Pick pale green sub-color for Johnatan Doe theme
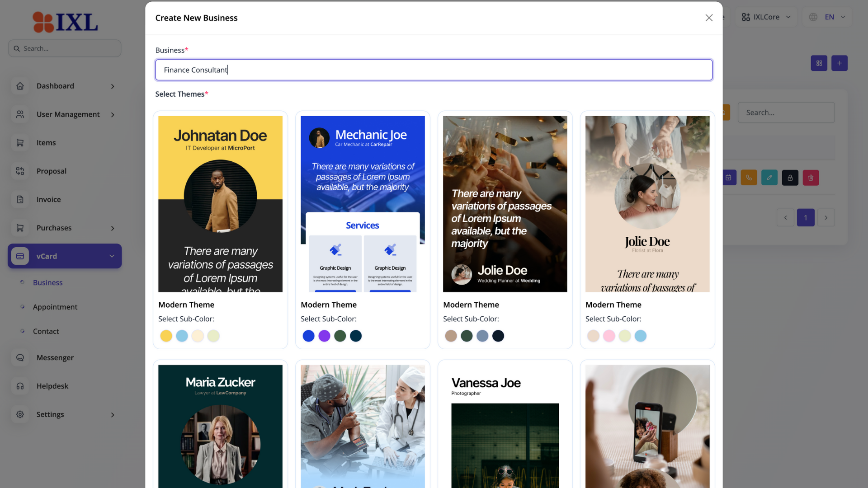This screenshot has width=868, height=488. 213,336
